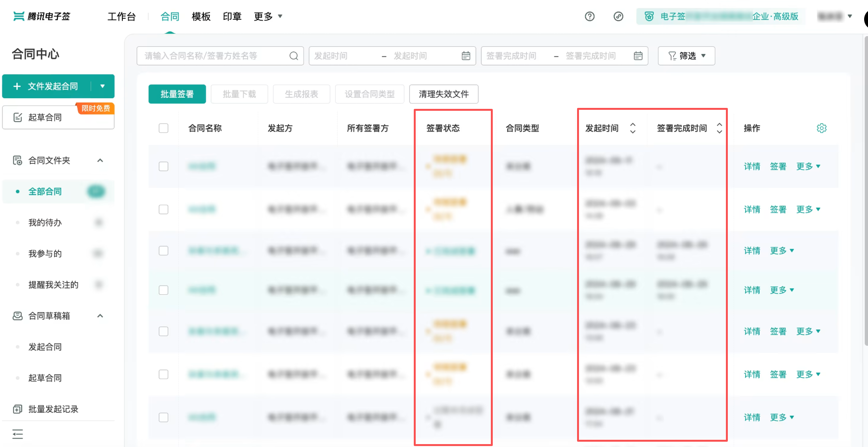Viewport: 868px width, 447px height.
Task: Sort by 发起时间 column arrows
Action: [633, 128]
